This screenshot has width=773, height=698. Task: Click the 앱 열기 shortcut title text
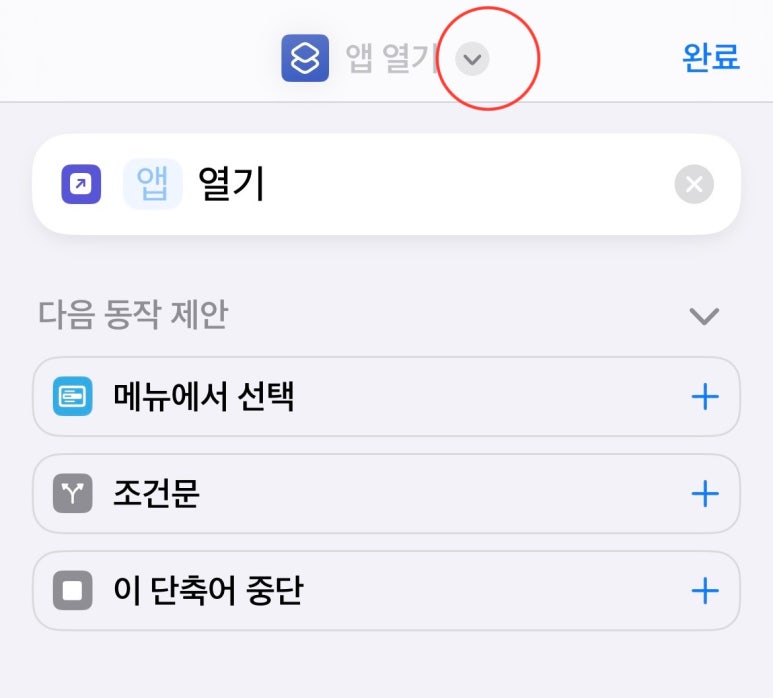tap(391, 58)
